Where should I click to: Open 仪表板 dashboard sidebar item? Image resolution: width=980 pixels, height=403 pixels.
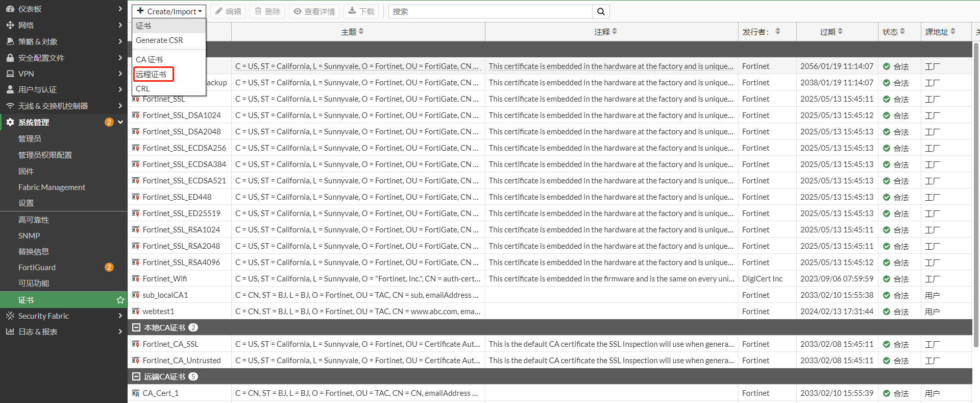coord(63,9)
